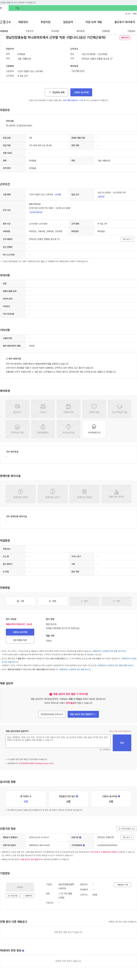Open 개인정보보호법 상세 보기
137x980 pixels.
tap(52, 714)
